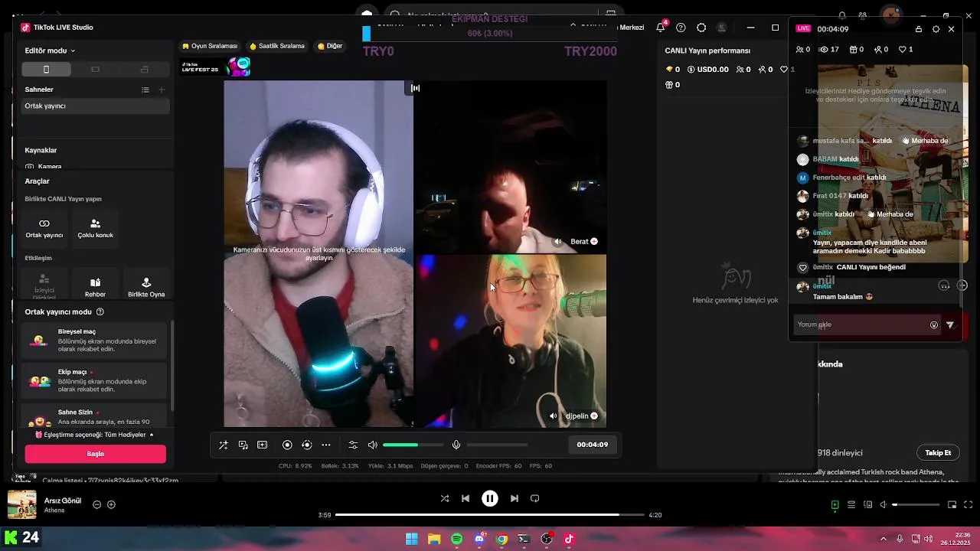Image resolution: width=980 pixels, height=551 pixels.
Task: Click the chat filter funnel icon
Action: 950,325
